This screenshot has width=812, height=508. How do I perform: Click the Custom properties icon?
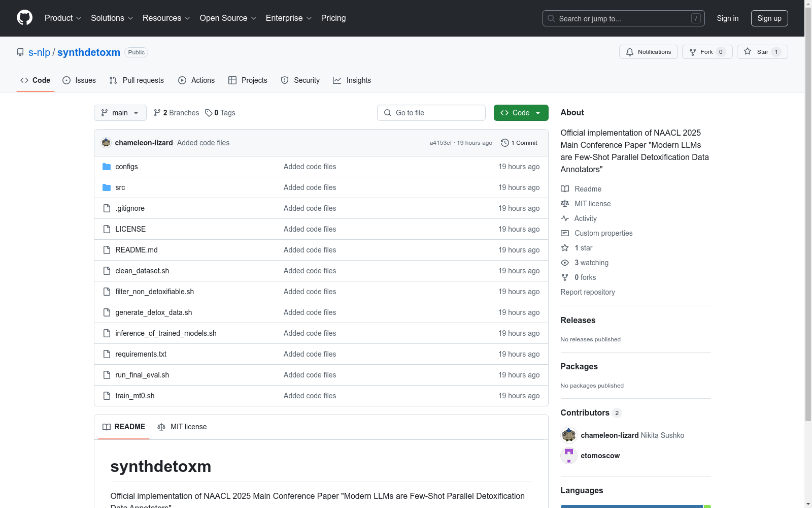pos(565,233)
